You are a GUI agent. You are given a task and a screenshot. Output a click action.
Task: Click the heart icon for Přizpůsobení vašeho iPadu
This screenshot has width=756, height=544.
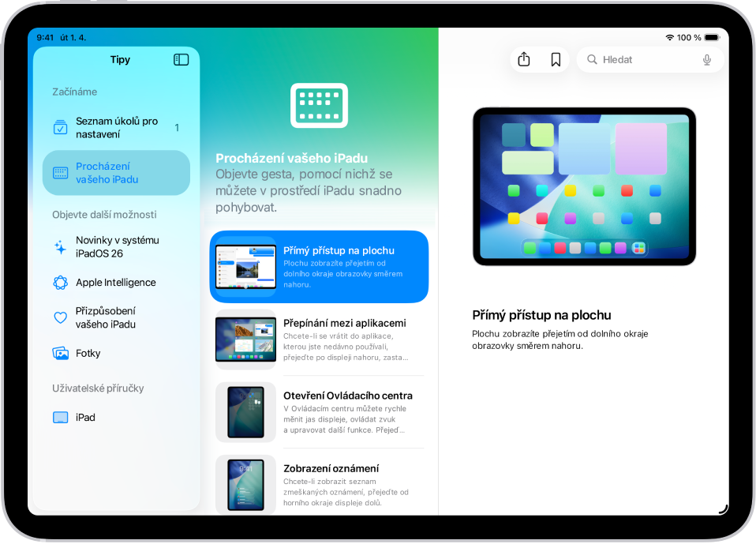60,317
